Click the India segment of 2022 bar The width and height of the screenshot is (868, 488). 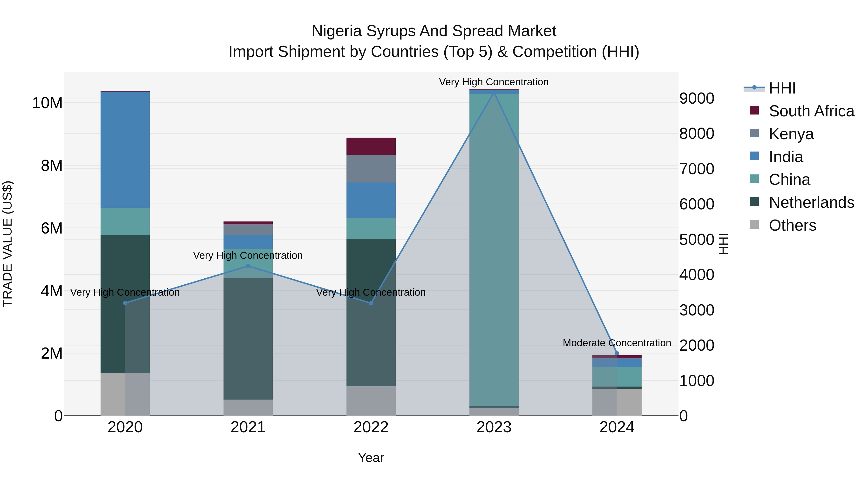pos(371,201)
